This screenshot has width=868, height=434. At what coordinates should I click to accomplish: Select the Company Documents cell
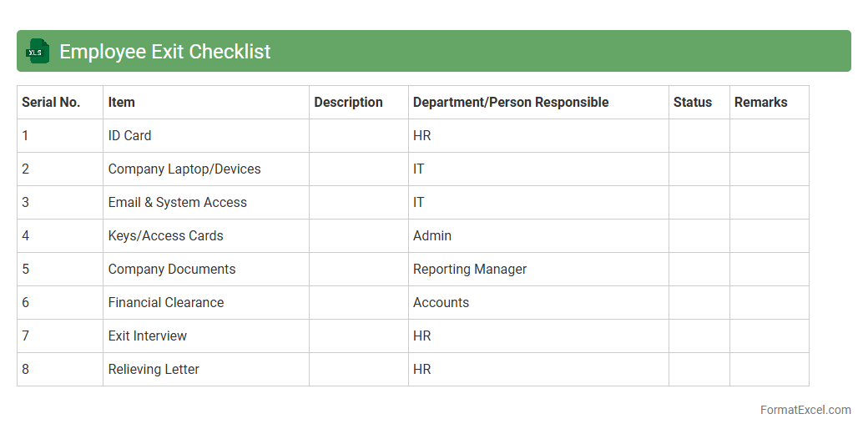(x=171, y=270)
